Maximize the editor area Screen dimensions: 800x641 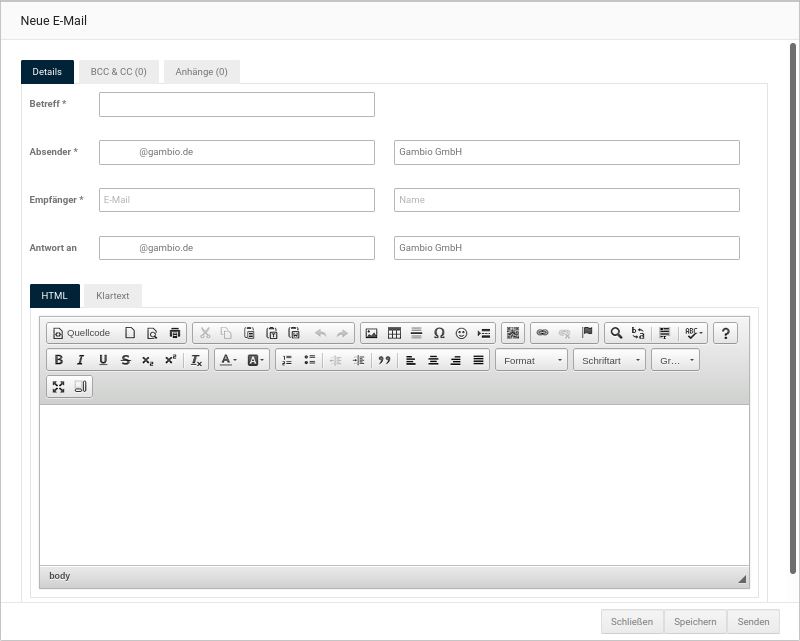click(58, 387)
